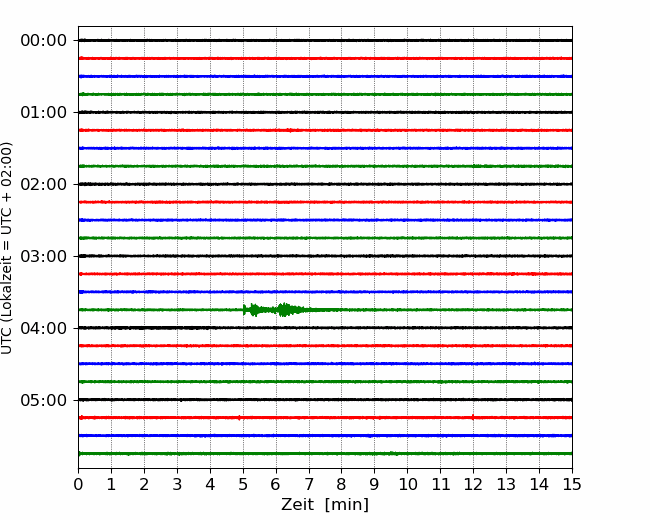Viewport: 650px width, 520px height.
Task: Click the x-axis tick label 5
Action: point(243,484)
